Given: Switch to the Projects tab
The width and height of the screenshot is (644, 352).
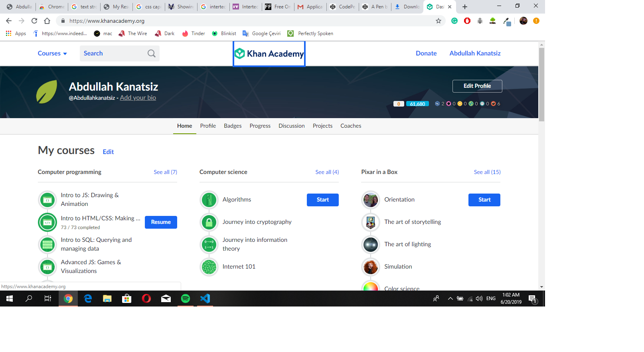Looking at the screenshot, I should 322,126.
